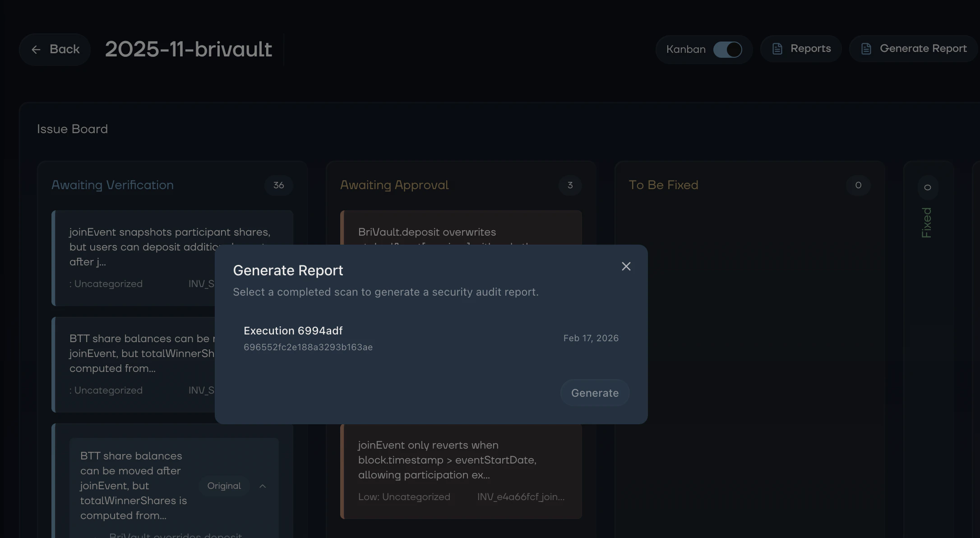Click the Generate Report dialog title
The image size is (980, 538).
(288, 270)
